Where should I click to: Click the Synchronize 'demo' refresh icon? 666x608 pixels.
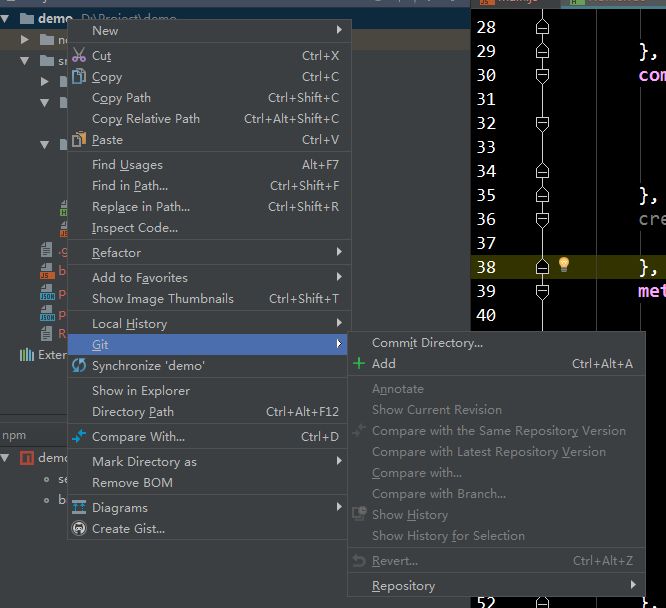pyautogui.click(x=79, y=366)
